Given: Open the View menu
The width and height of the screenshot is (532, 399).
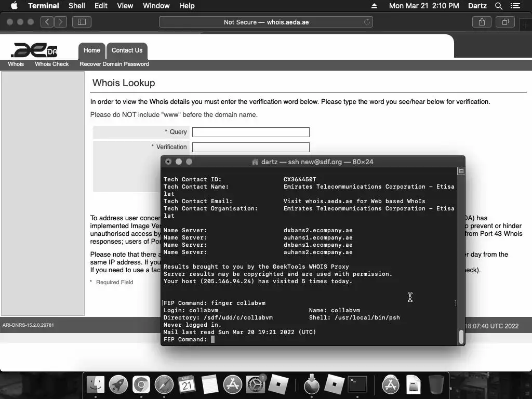Looking at the screenshot, I should point(125,6).
